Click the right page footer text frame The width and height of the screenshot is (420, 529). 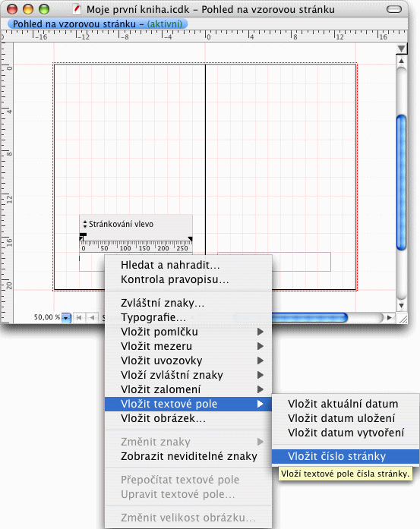pyautogui.click(x=301, y=261)
